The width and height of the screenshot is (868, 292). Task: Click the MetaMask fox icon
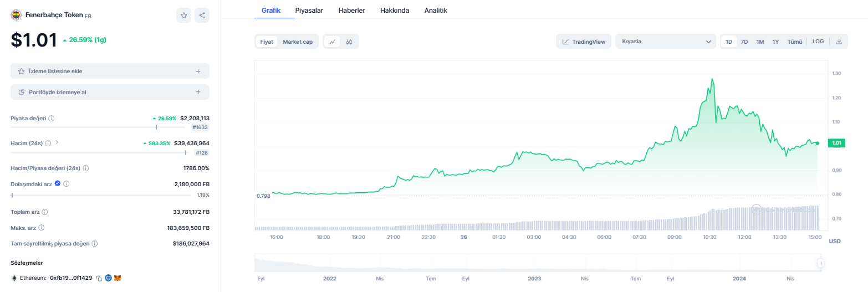click(118, 278)
